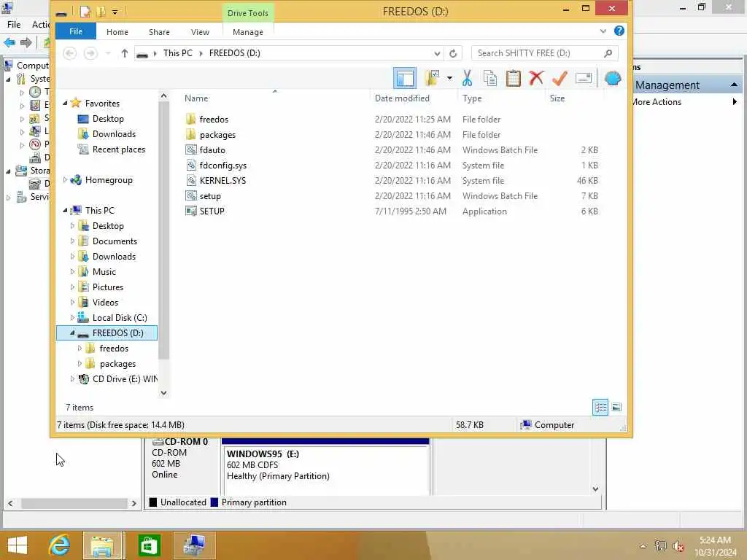Select Desktop under Favorites

[x=108, y=119]
